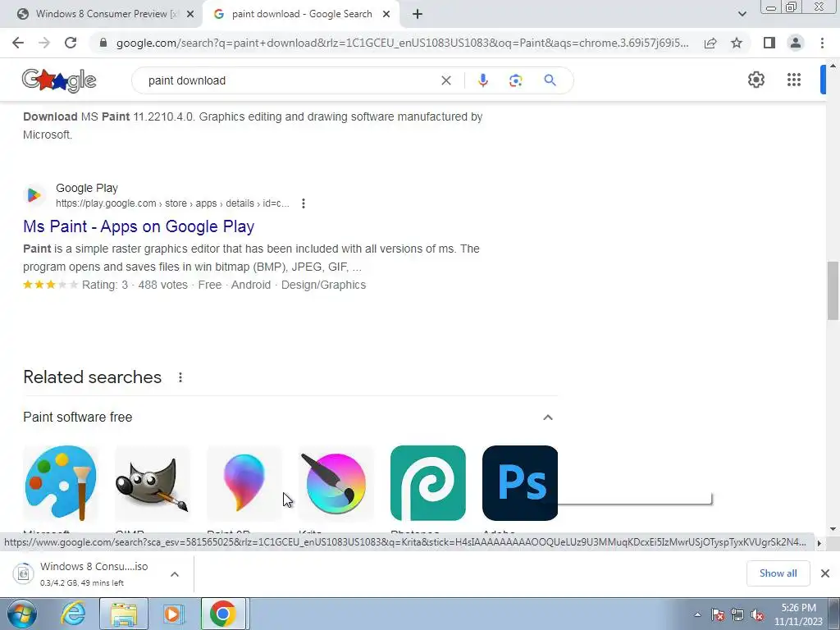The width and height of the screenshot is (840, 630).
Task: Click the forward navigation arrow
Action: coord(44,43)
